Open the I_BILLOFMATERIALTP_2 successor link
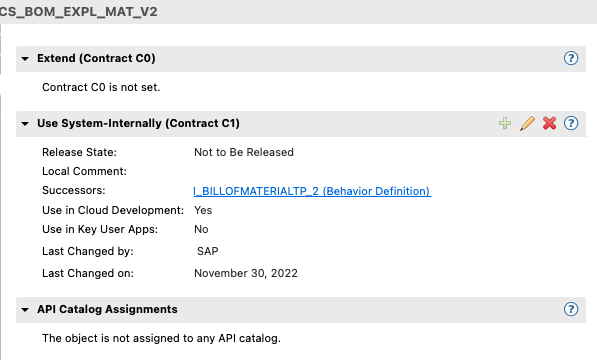The height and width of the screenshot is (360, 597). (312, 191)
